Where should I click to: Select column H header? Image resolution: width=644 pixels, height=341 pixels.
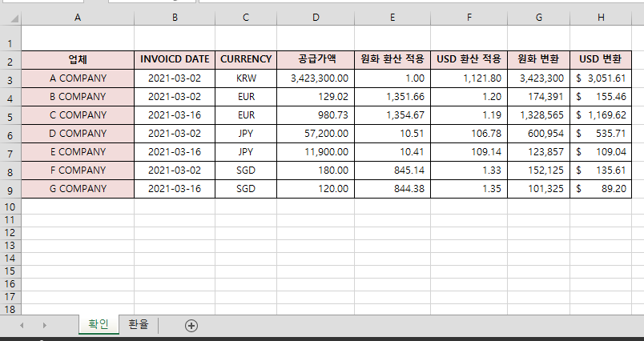point(601,18)
